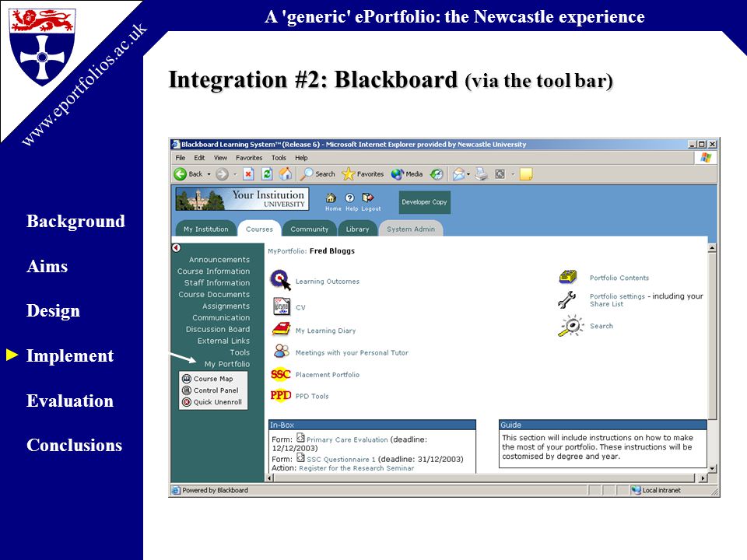This screenshot has width=747, height=560.
Task: Open the Edit menu
Action: 199,158
